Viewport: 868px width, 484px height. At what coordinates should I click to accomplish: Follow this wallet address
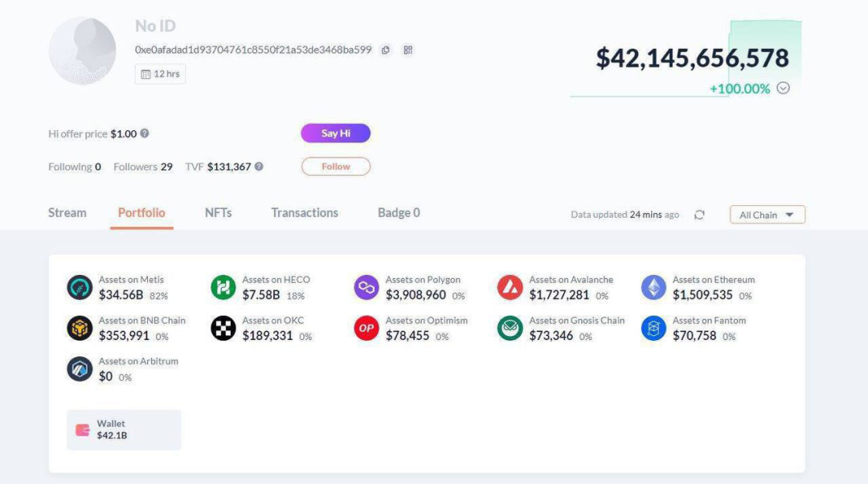[336, 166]
